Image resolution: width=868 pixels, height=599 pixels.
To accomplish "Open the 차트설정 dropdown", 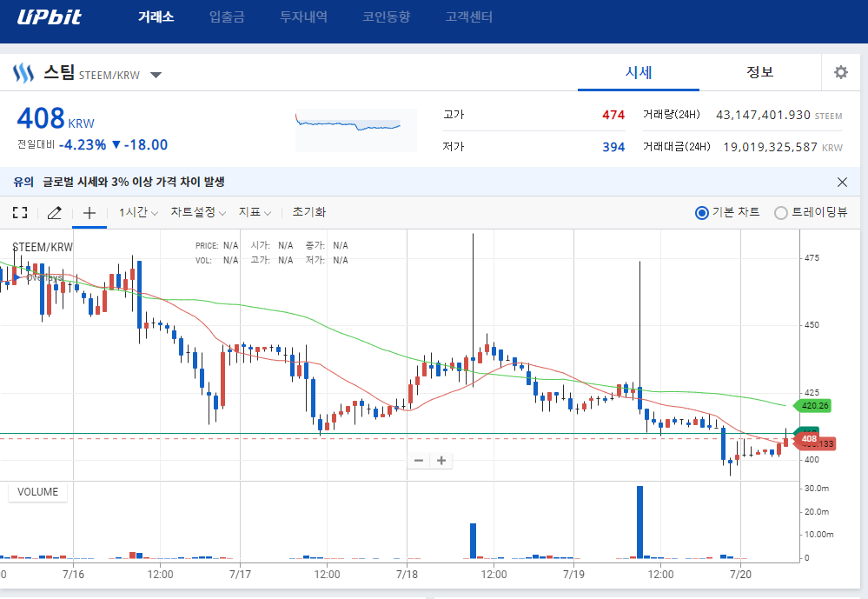I will point(197,212).
